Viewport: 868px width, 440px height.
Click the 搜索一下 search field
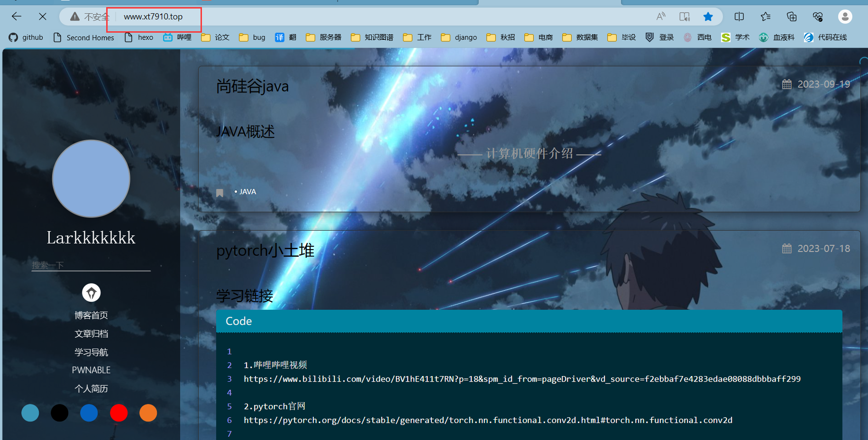pyautogui.click(x=91, y=265)
